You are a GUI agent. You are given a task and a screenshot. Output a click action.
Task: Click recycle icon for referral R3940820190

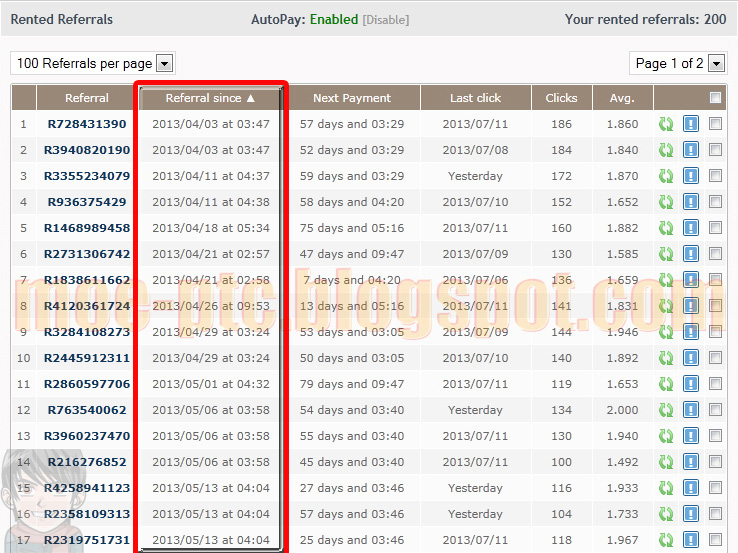click(666, 150)
